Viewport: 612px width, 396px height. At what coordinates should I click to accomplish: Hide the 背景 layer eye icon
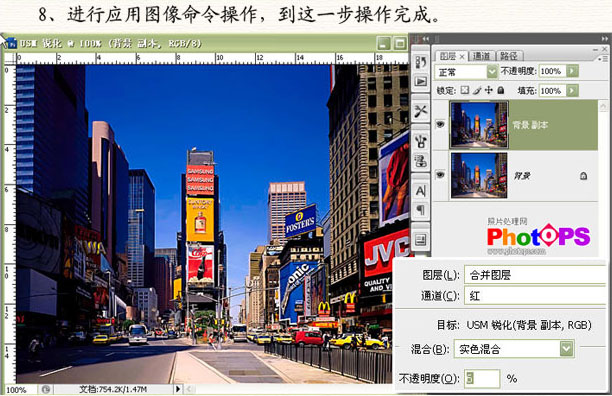[440, 175]
